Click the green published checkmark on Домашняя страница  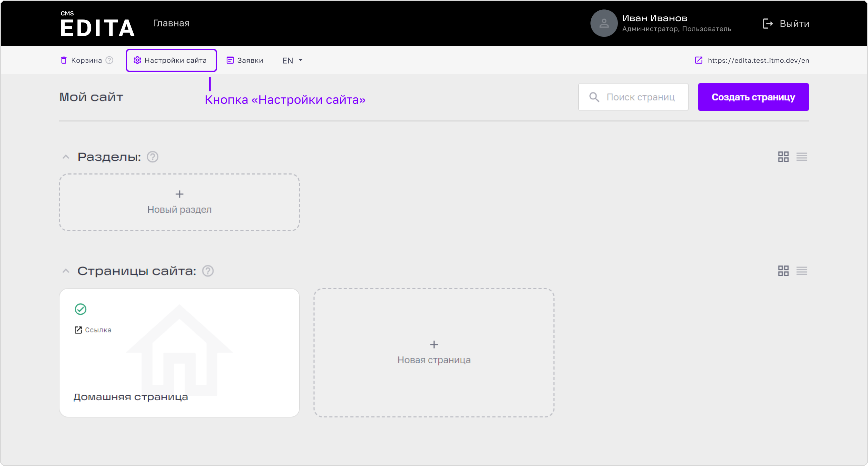point(80,309)
